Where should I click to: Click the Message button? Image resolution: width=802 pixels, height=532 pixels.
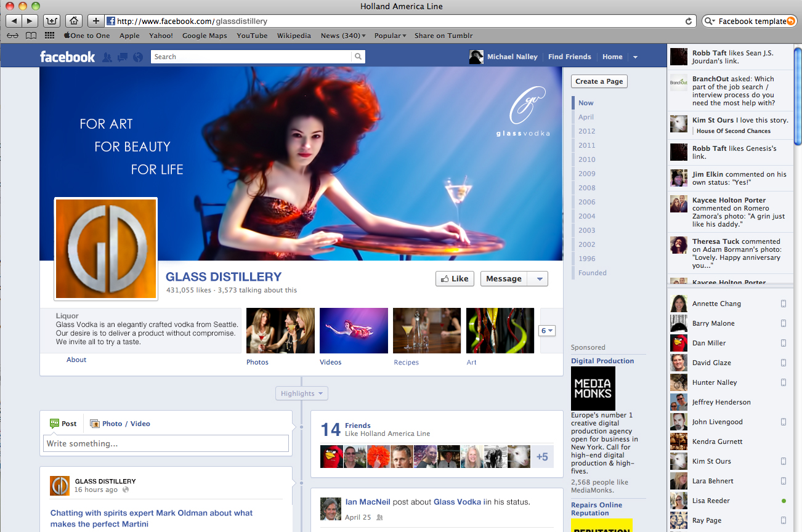505,279
